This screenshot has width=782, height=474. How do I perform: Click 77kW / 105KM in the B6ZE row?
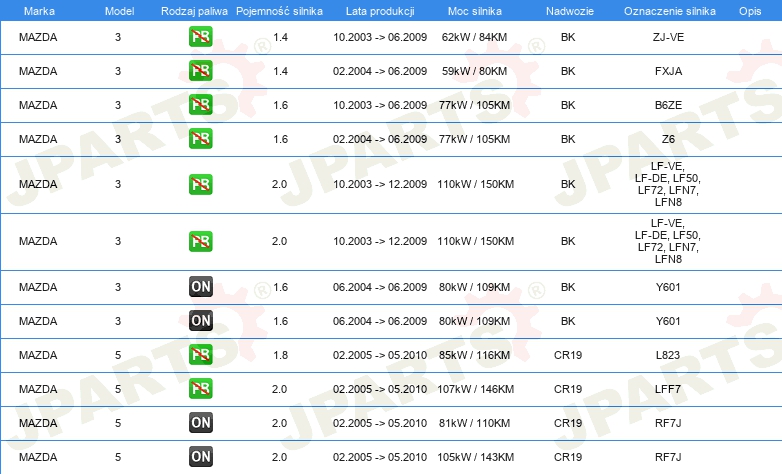pyautogui.click(x=474, y=105)
